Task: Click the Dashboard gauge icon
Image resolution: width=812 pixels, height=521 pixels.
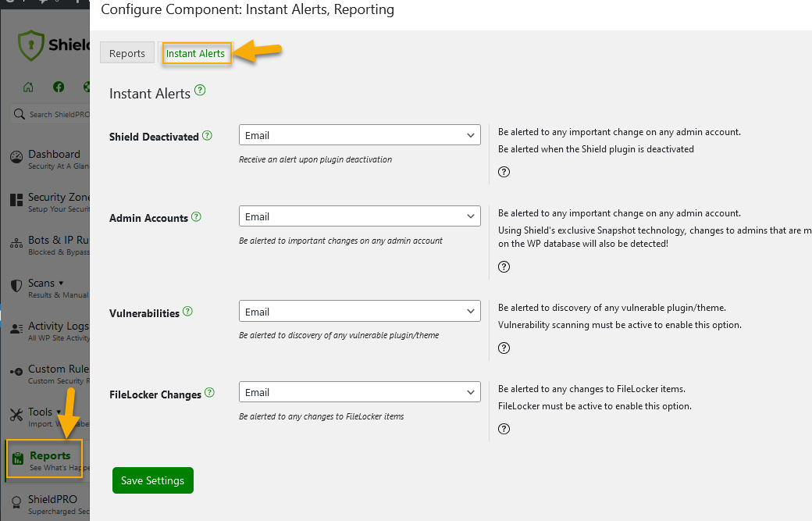Action: click(x=16, y=157)
